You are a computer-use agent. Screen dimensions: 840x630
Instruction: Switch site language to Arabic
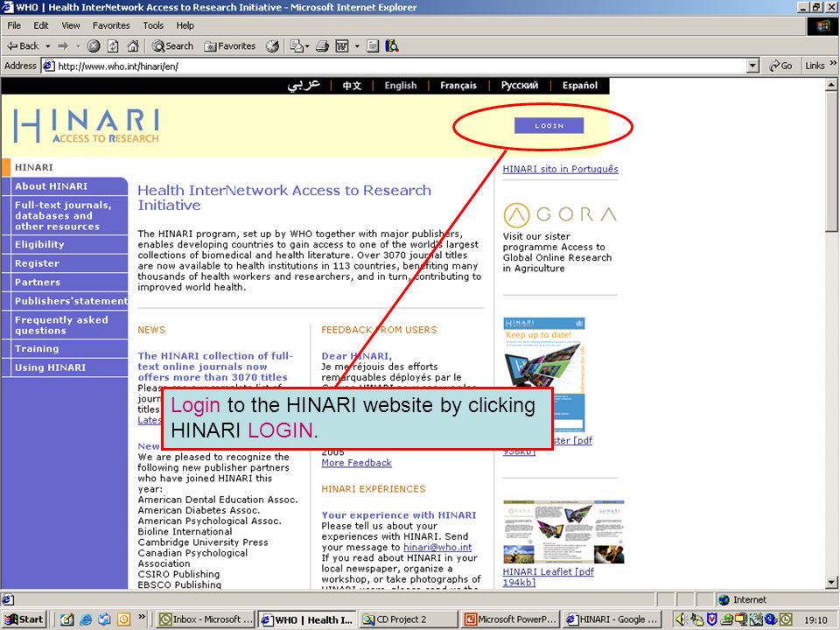point(304,85)
